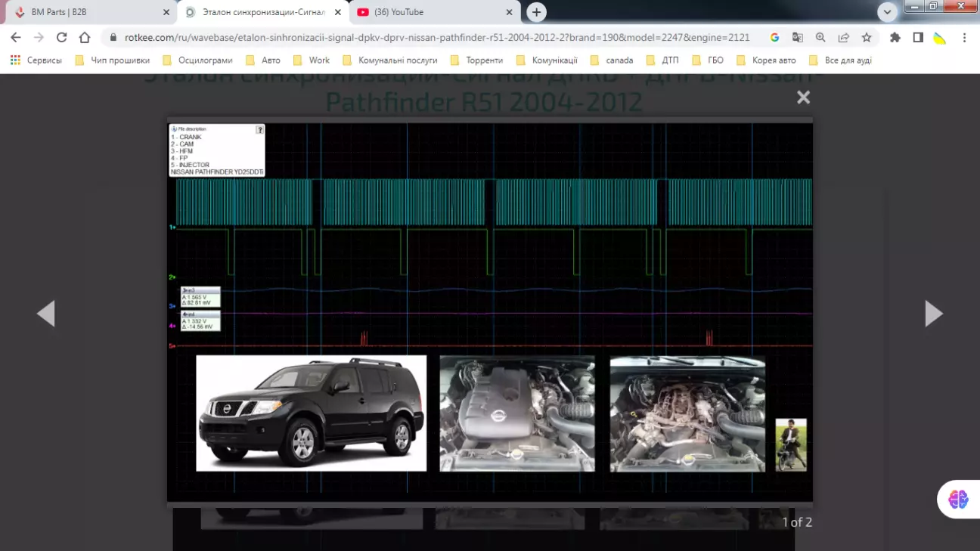Open the tab search dropdown arrow
The image size is (980, 551).
888,12
